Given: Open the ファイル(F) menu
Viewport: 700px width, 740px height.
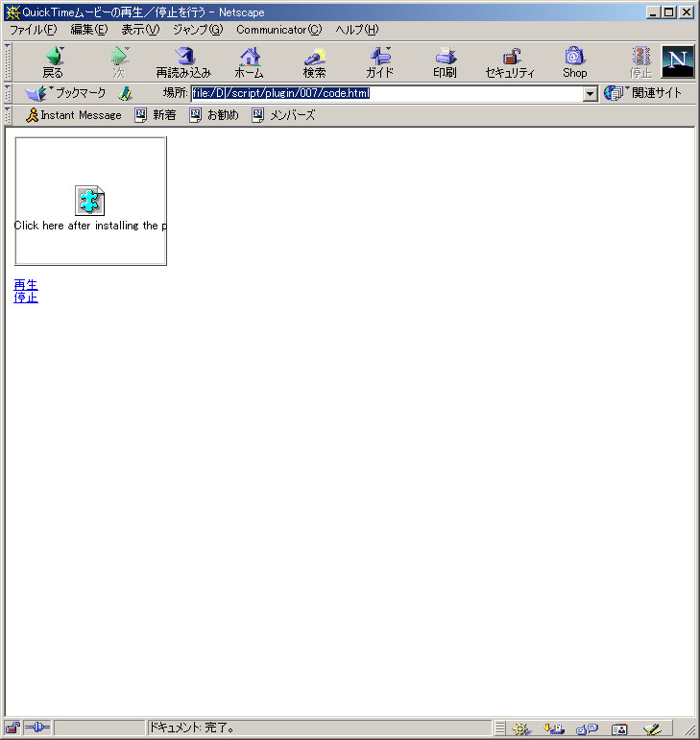Looking at the screenshot, I should pyautogui.click(x=33, y=30).
